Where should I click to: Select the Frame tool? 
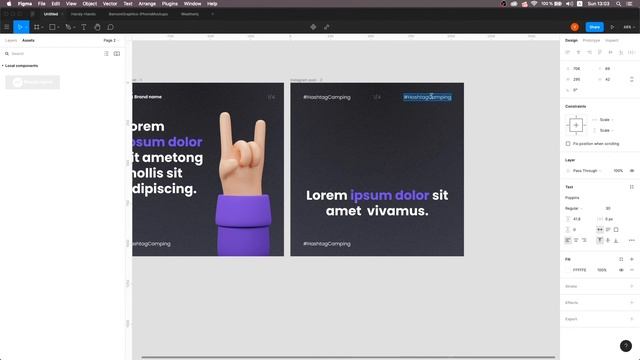pos(36,27)
